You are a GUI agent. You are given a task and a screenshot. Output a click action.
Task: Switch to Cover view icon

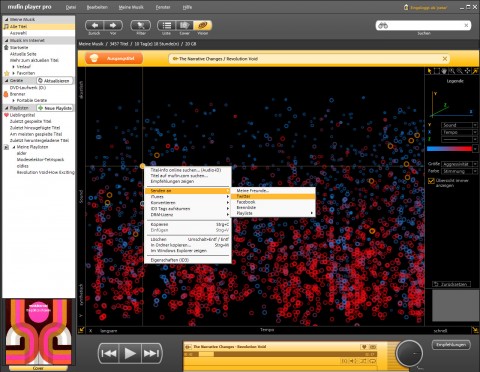click(184, 25)
